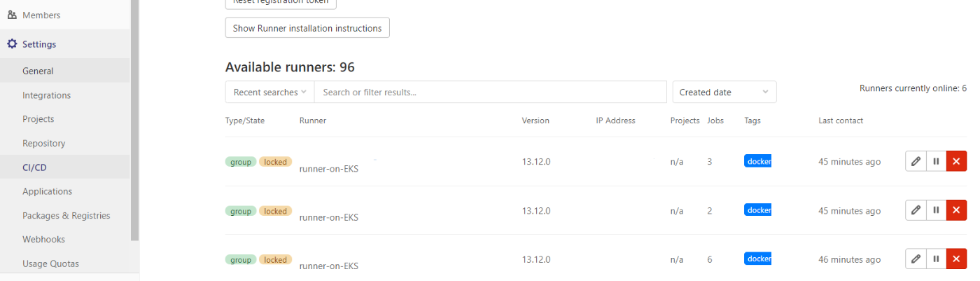980x281 pixels.
Task: Pause the second runner with 2 jobs
Action: point(936,210)
